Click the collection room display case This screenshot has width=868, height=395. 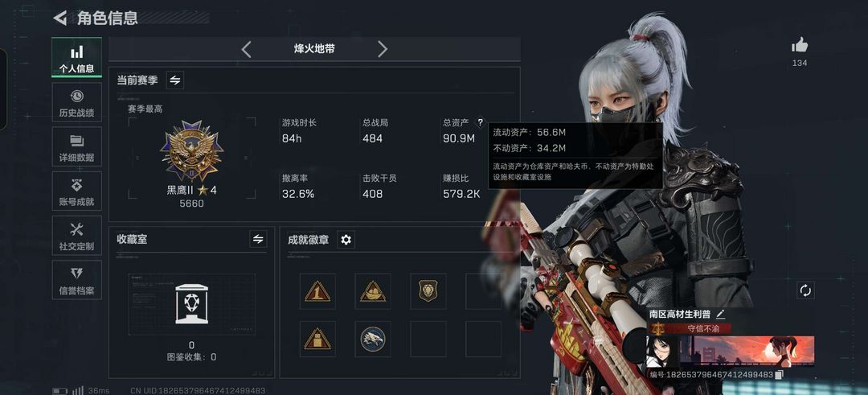point(191,303)
